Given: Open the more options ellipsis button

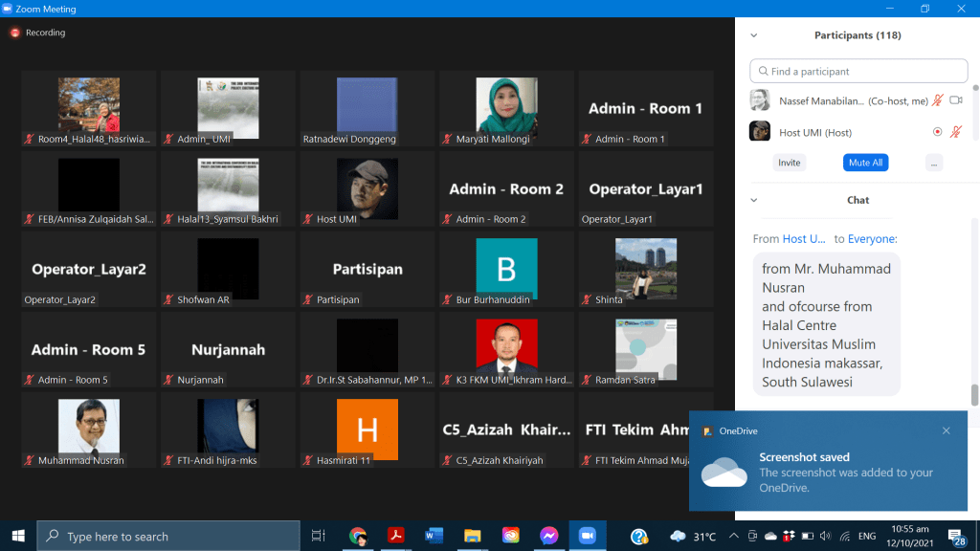Looking at the screenshot, I should pos(934,163).
